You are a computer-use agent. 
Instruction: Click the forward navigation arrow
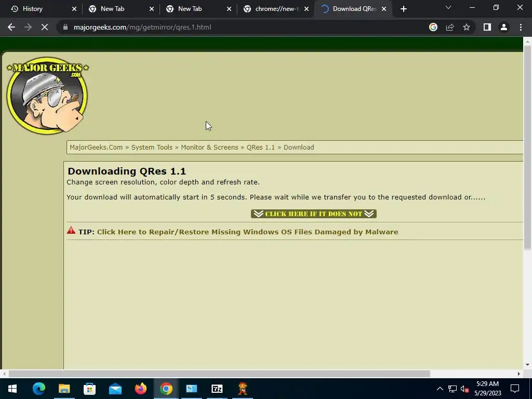pyautogui.click(x=28, y=27)
